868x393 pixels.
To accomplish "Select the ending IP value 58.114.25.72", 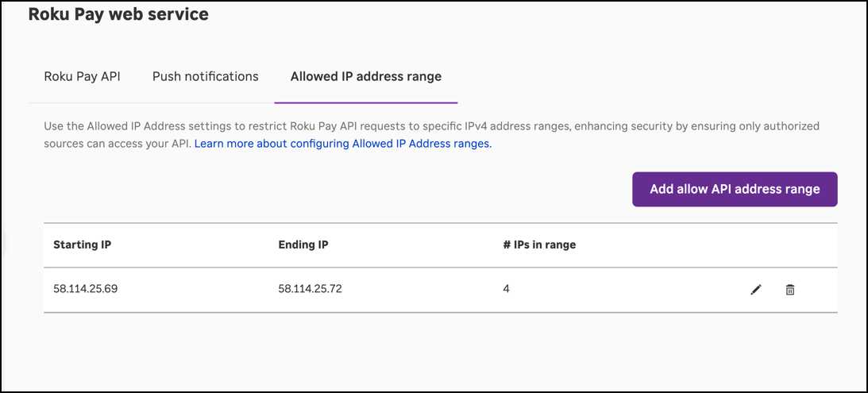I will (311, 289).
